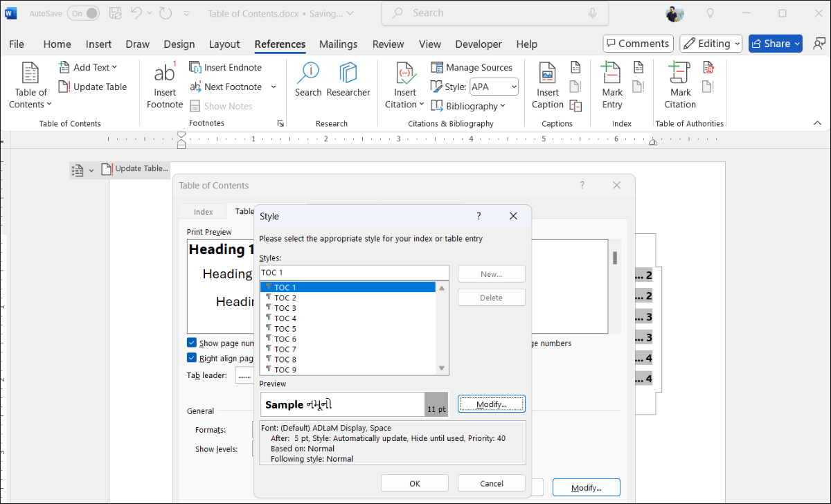
Task: Click the Redo icon
Action: point(166,13)
